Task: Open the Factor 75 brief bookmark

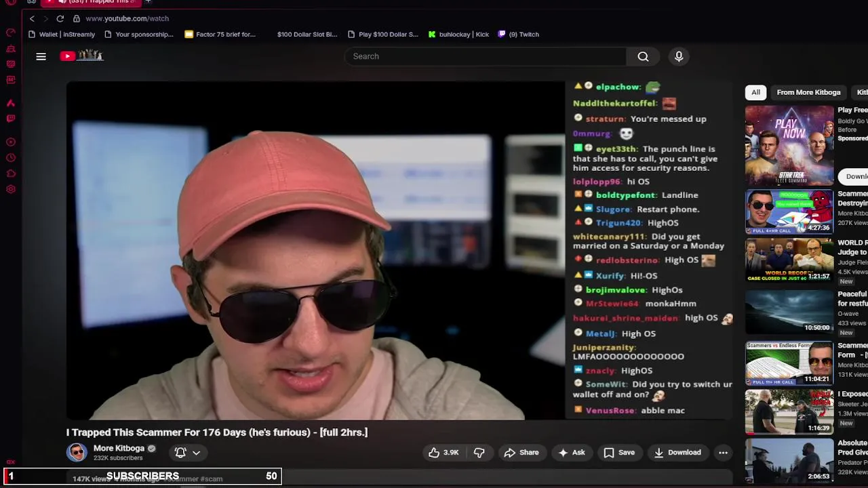Action: 220,35
